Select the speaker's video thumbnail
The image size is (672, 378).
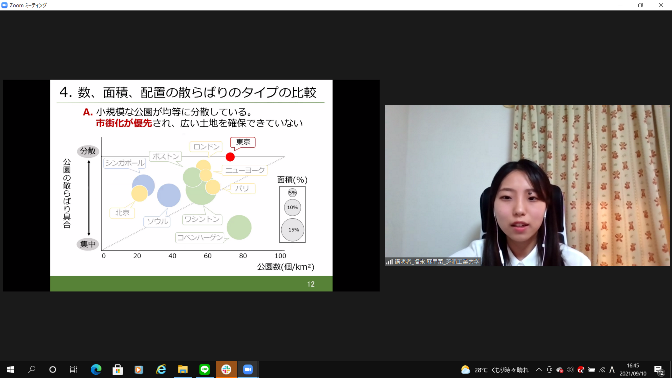(x=527, y=186)
